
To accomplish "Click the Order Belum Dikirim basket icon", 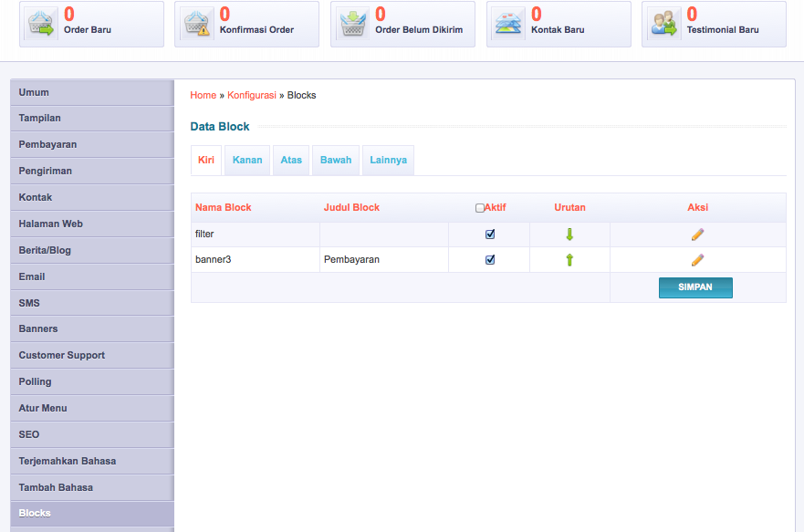I will 353,23.
